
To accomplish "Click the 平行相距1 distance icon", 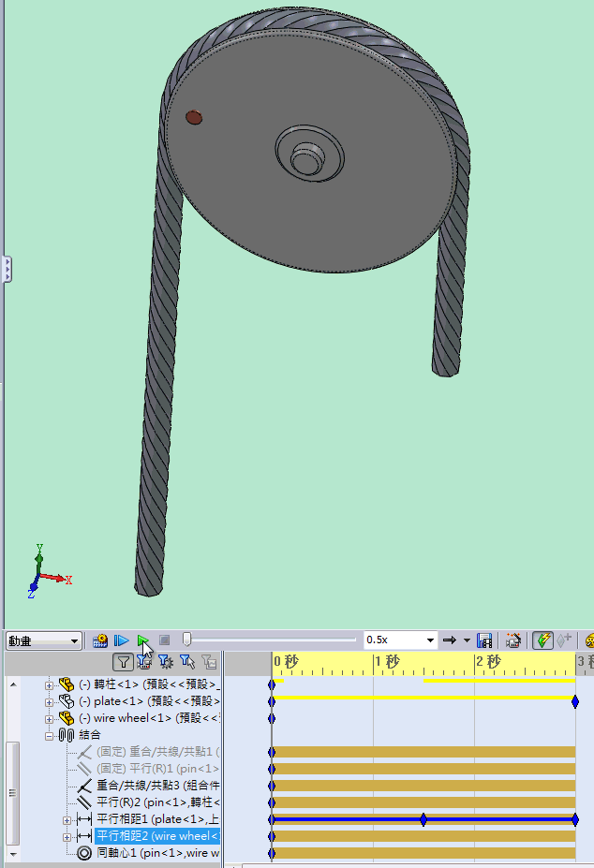I will (x=84, y=819).
